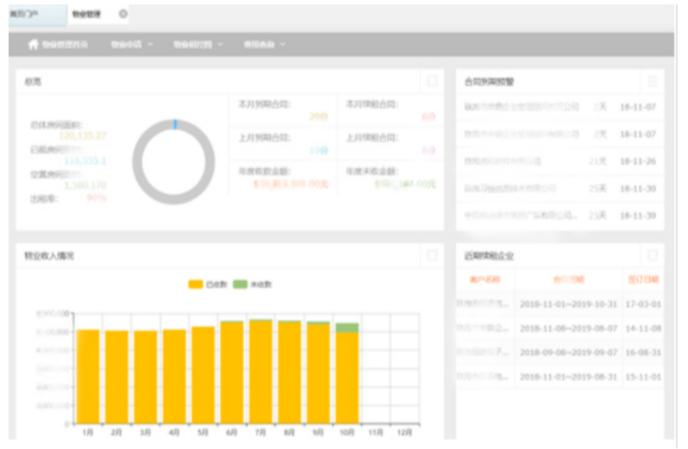Click the signing date 15-11-01

click(x=643, y=377)
